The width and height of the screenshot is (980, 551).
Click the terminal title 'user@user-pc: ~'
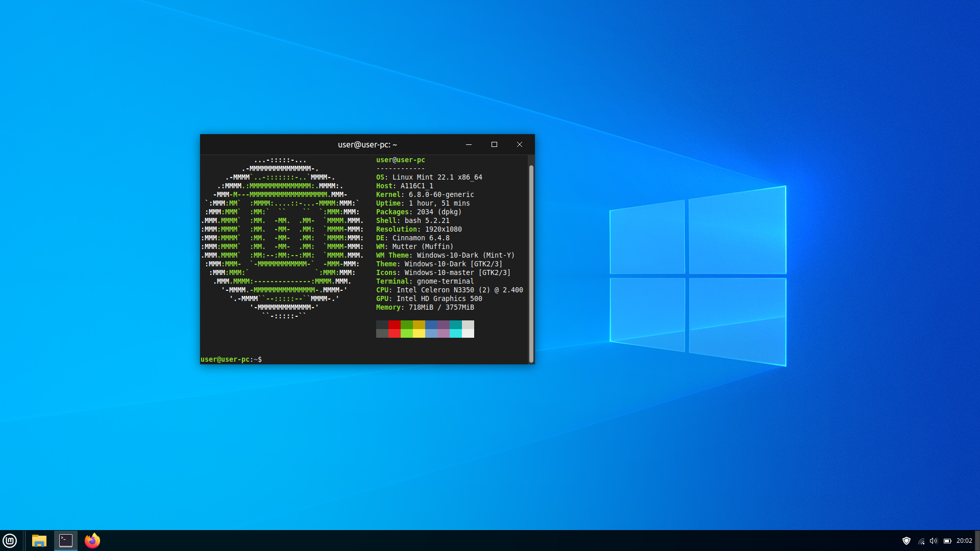coord(367,145)
